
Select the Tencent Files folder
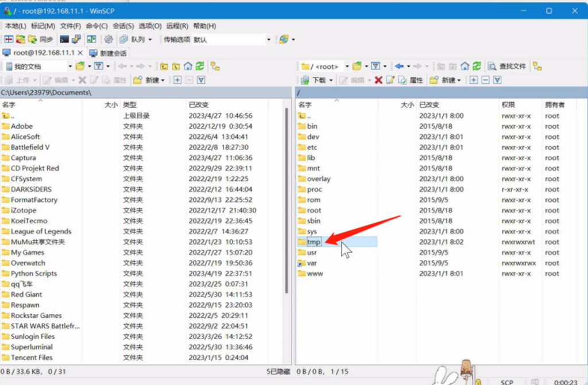pyautogui.click(x=32, y=357)
